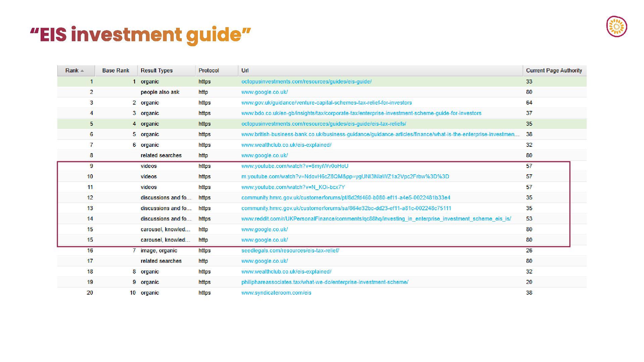This screenshot has width=644, height=362.
Task: Select 'videos' cell in rank 9 row
Action: coord(149,166)
